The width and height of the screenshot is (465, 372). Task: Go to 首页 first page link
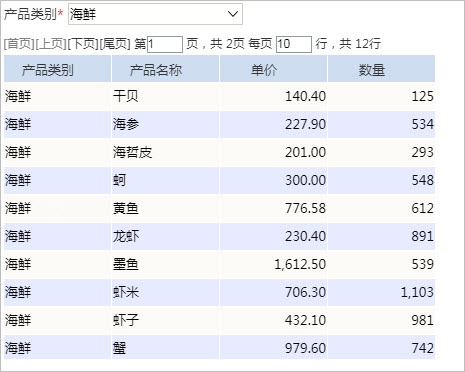click(19, 44)
